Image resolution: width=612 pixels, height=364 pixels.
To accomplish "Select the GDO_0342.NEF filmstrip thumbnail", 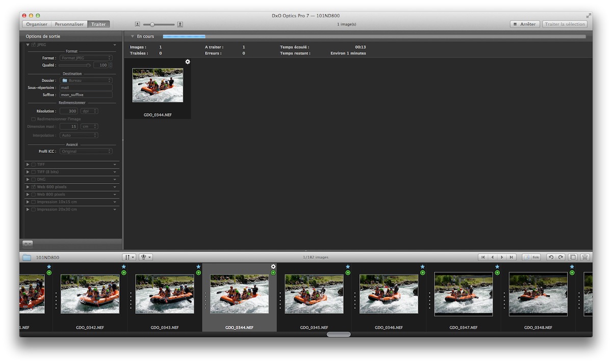I will (x=90, y=294).
